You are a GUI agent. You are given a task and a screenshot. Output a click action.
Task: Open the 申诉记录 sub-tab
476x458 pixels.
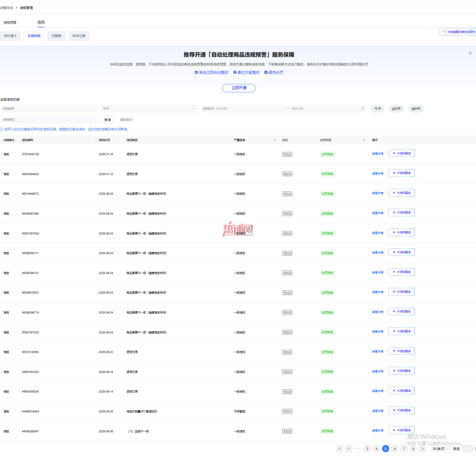79,36
